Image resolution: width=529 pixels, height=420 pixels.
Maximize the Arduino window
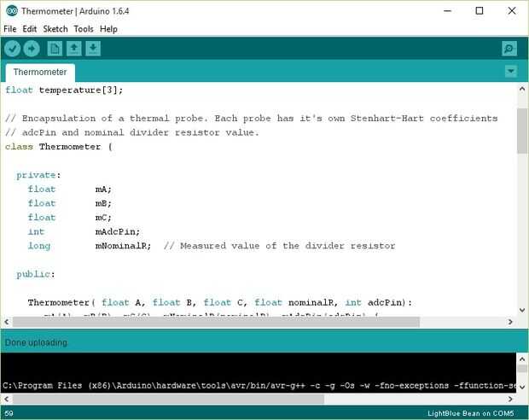coord(480,11)
